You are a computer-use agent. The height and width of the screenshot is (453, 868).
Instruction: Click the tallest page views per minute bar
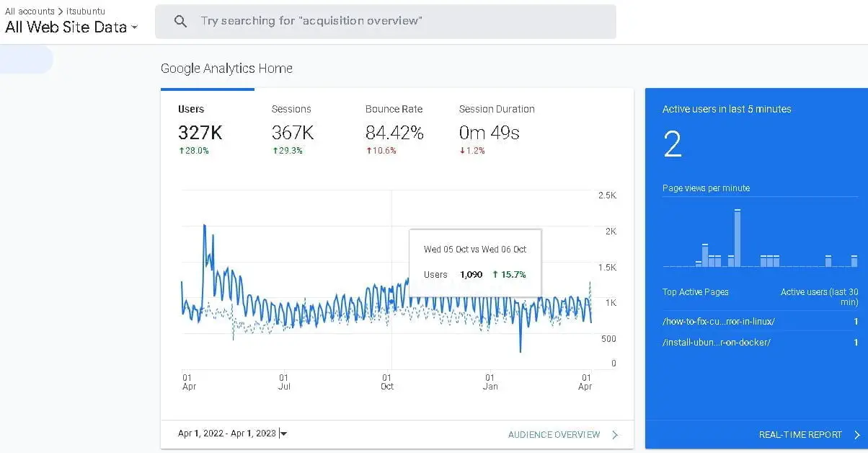pyautogui.click(x=738, y=238)
